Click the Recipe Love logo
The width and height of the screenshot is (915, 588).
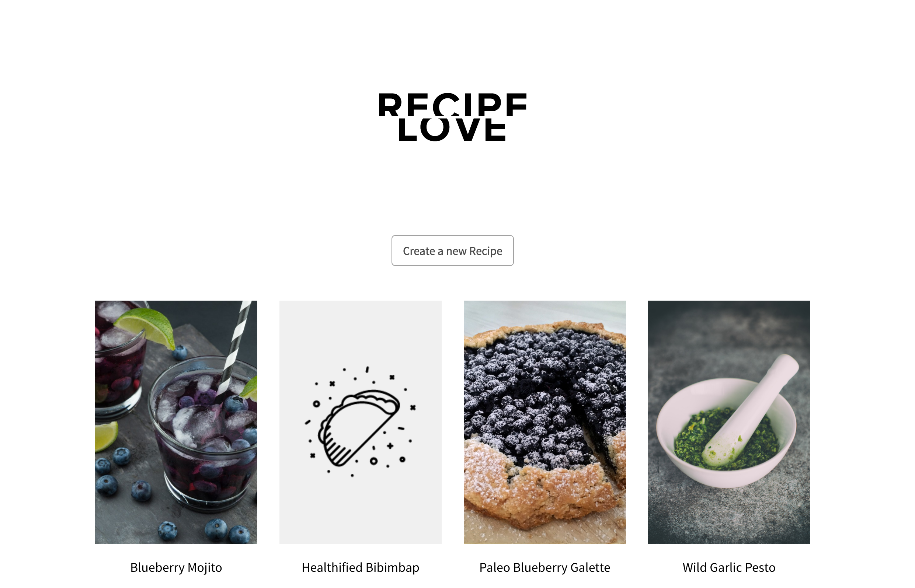452,117
